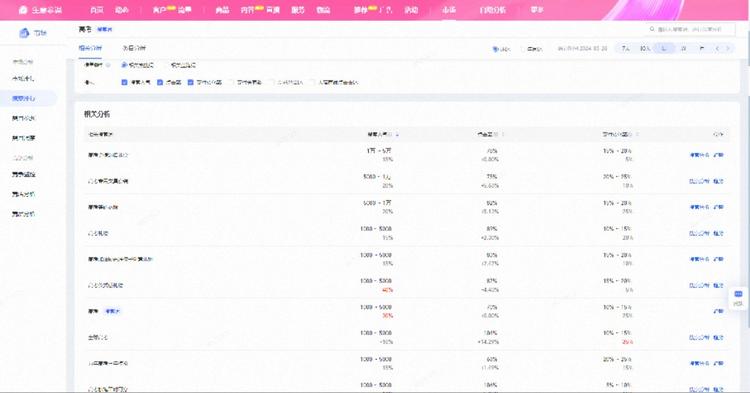Click the magnifier icon in the search box
Viewport: 750px width, 393px height.
click(x=652, y=29)
